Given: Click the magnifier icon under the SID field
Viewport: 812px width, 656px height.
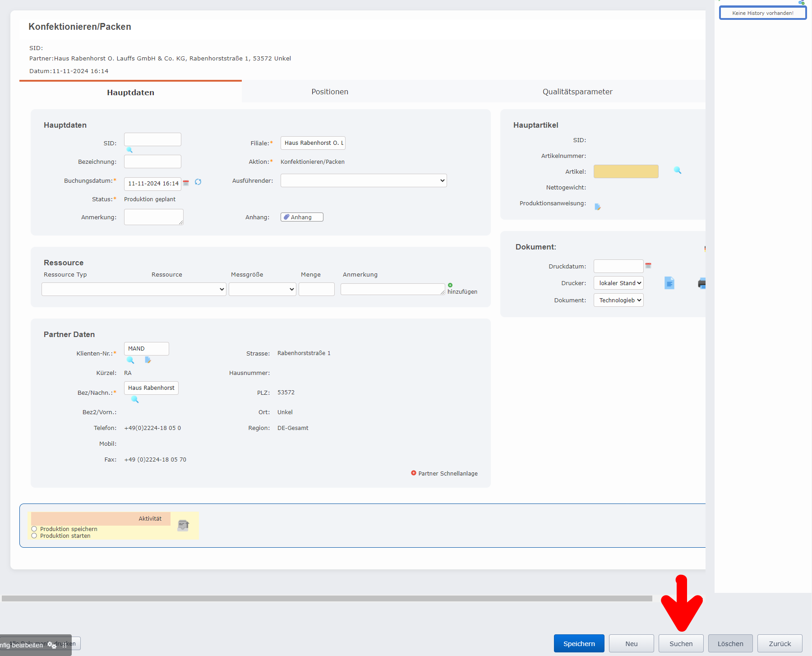Looking at the screenshot, I should click(x=129, y=150).
